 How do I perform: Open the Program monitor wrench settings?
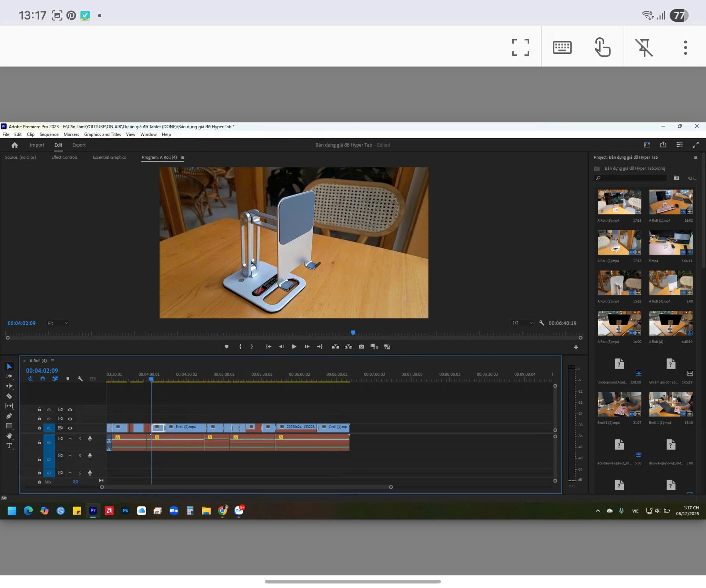(542, 323)
